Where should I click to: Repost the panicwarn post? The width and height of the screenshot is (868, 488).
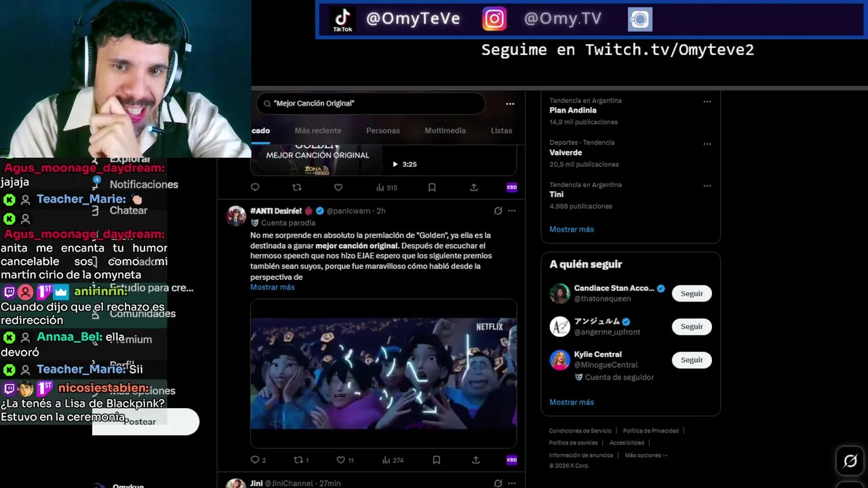click(x=300, y=460)
